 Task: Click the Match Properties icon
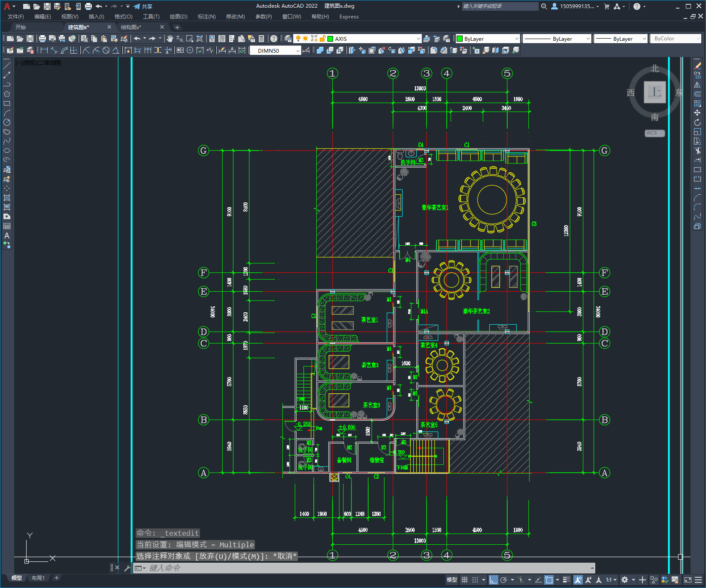coord(124,39)
